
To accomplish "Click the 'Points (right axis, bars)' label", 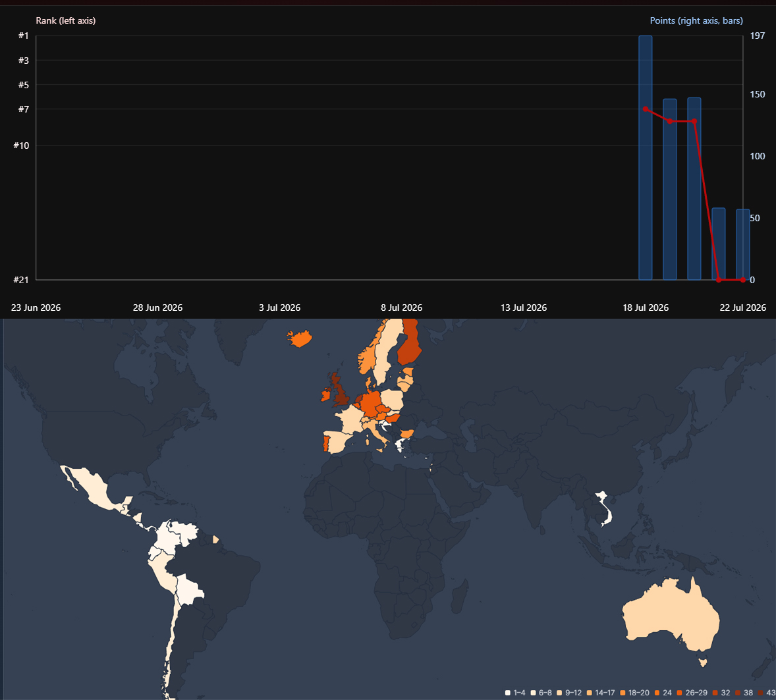I will pos(696,21).
